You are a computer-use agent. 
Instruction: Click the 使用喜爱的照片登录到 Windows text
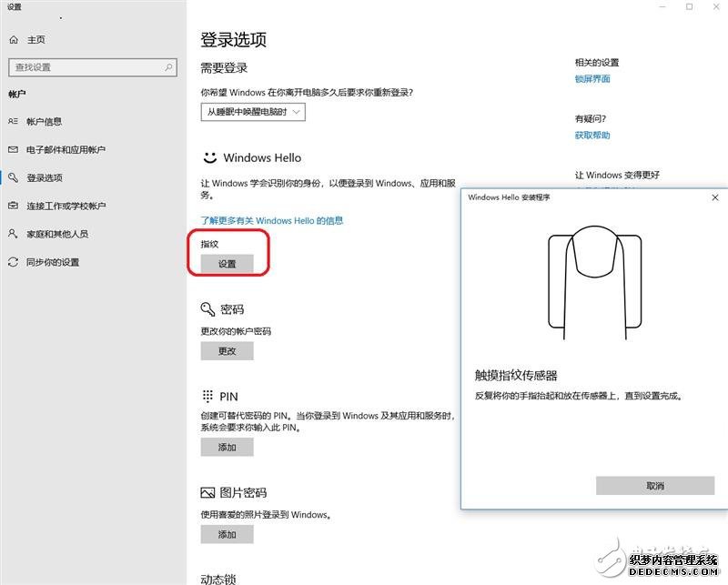(266, 514)
